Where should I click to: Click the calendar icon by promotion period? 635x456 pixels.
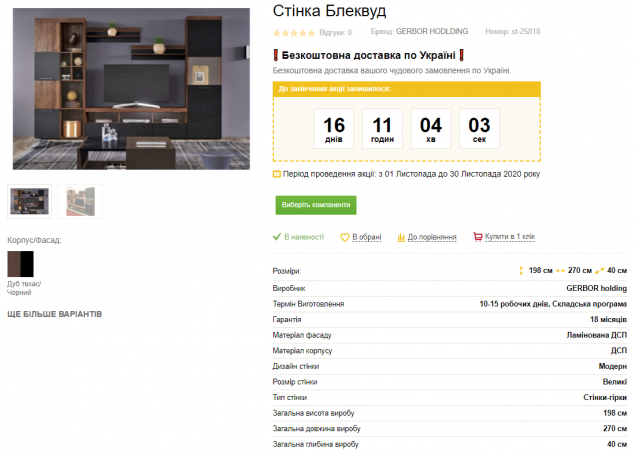pos(277,174)
